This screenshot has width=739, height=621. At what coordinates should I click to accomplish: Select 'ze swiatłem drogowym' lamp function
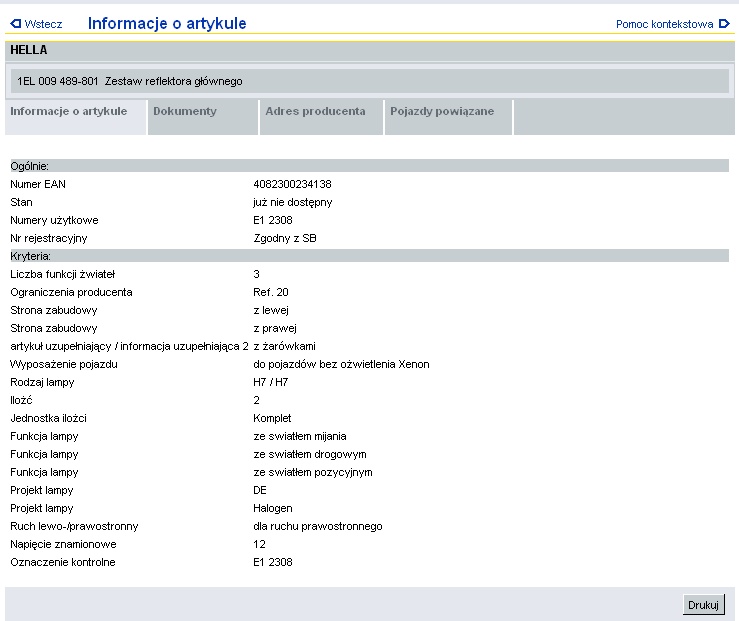(310, 454)
